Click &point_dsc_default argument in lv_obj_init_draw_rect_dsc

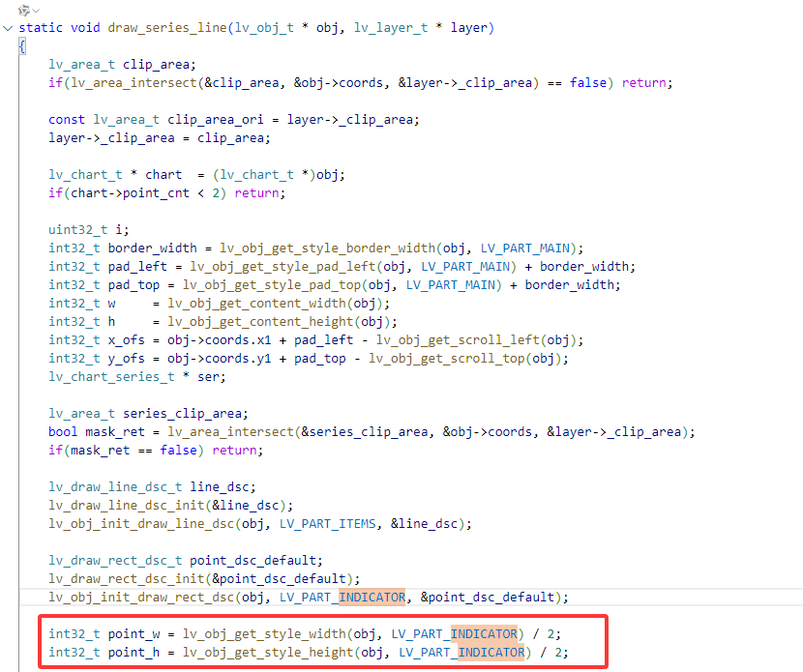click(488, 598)
